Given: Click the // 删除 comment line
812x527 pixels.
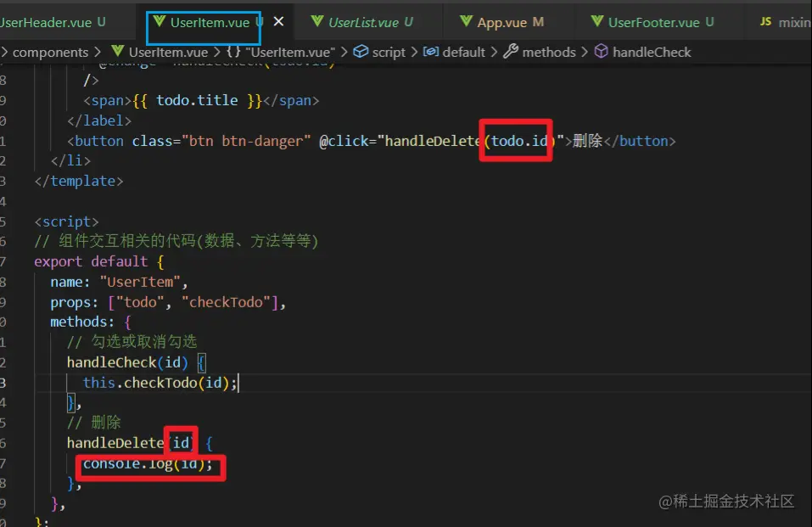Looking at the screenshot, I should (93, 423).
